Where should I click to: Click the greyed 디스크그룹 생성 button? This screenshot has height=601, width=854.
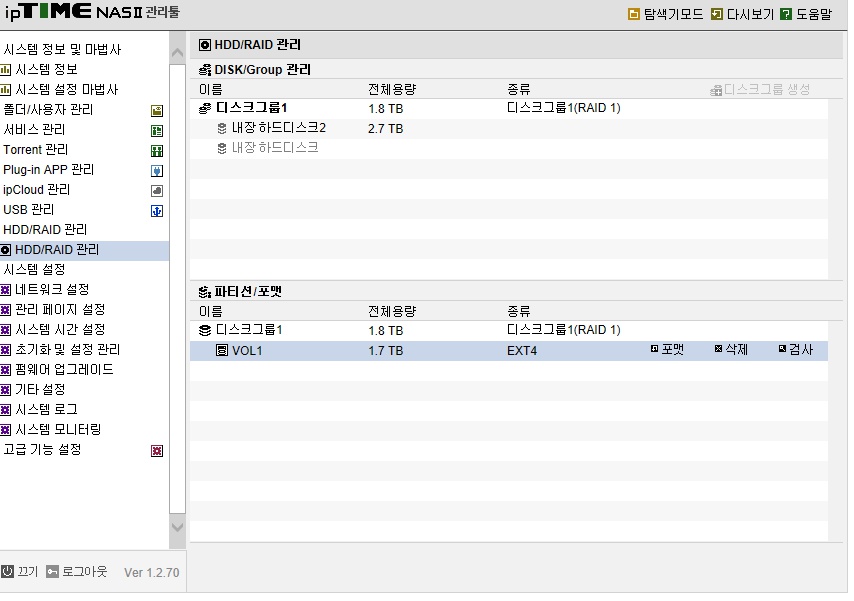coord(760,89)
